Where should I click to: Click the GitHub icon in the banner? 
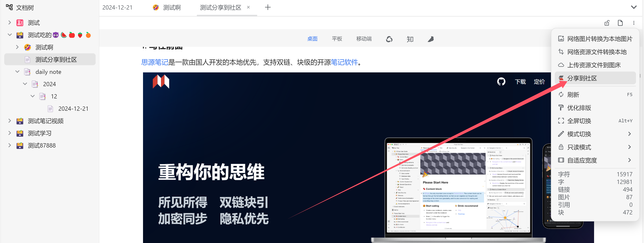(501, 81)
